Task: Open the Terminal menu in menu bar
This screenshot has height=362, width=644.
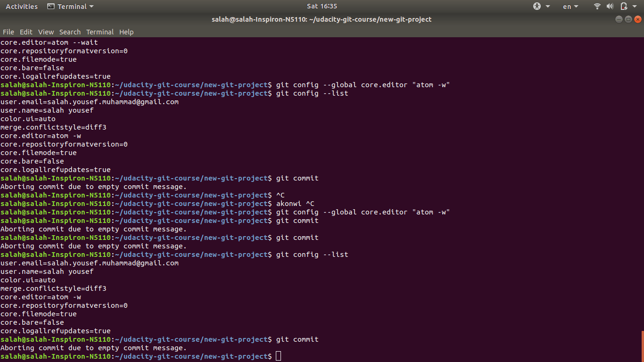Action: (x=99, y=32)
